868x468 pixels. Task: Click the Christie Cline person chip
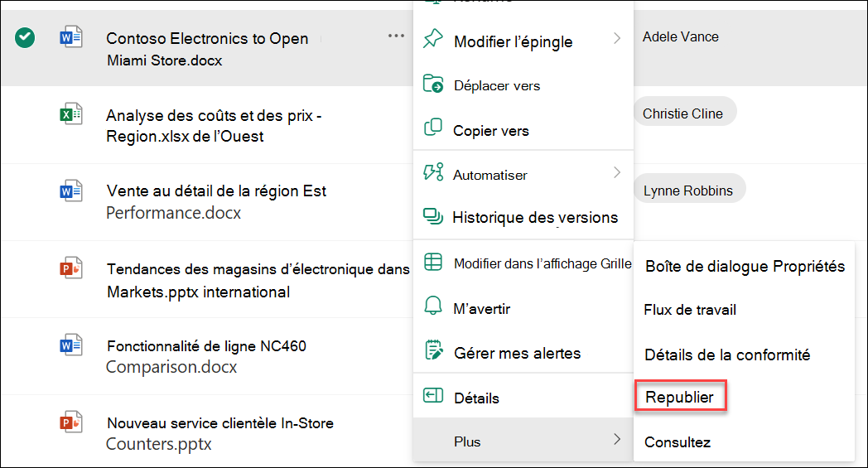click(x=685, y=113)
